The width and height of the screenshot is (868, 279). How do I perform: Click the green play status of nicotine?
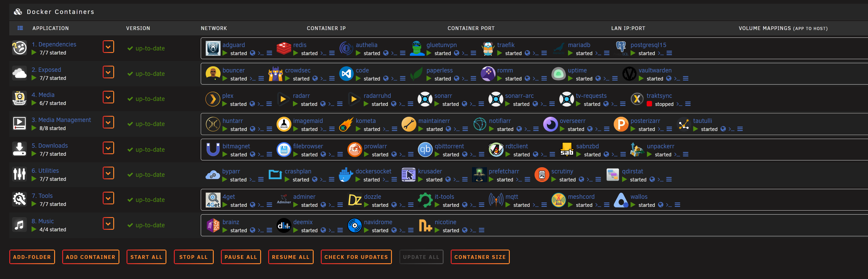click(437, 230)
